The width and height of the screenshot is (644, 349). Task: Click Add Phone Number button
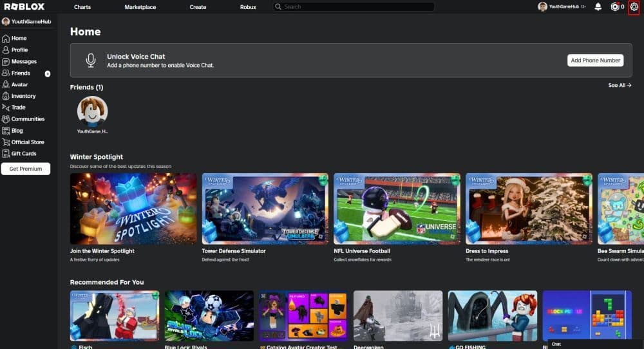595,61
